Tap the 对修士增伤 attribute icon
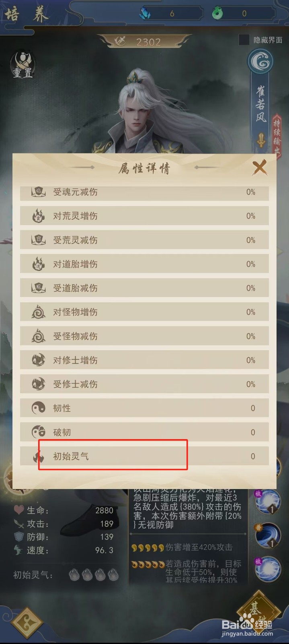289x644 pixels. 39,360
